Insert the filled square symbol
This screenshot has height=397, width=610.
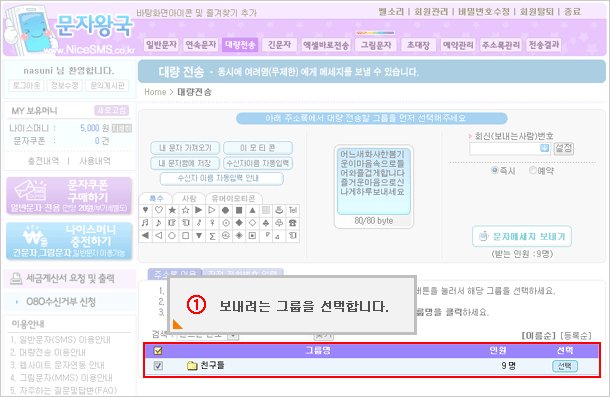click(239, 210)
